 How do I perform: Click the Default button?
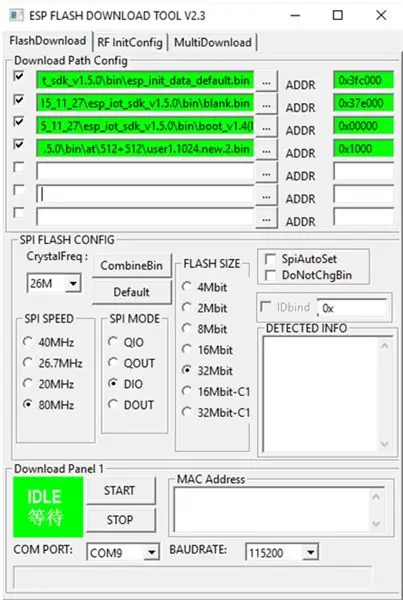[132, 292]
